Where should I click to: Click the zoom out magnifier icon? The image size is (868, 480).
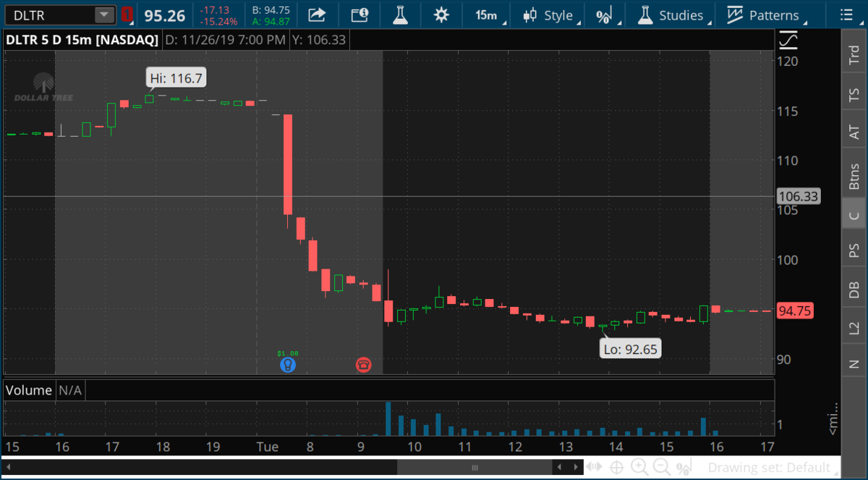663,468
